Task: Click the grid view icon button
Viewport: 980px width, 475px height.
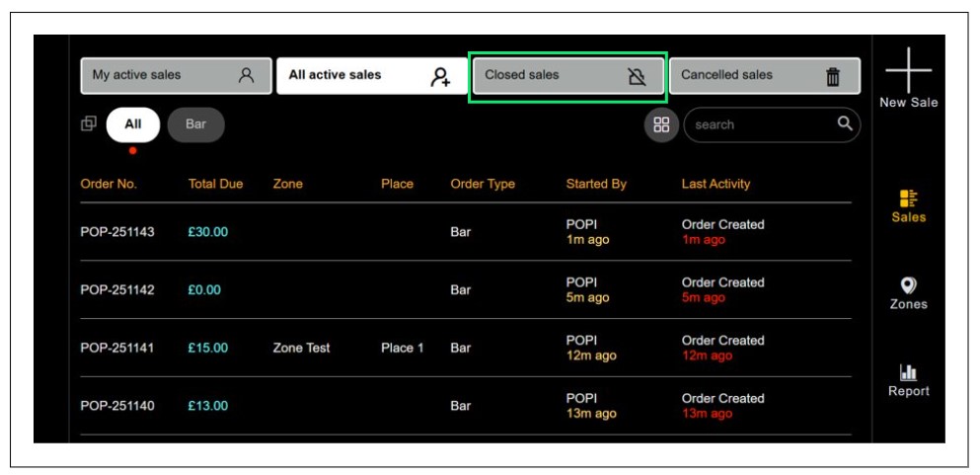Action: 661,125
